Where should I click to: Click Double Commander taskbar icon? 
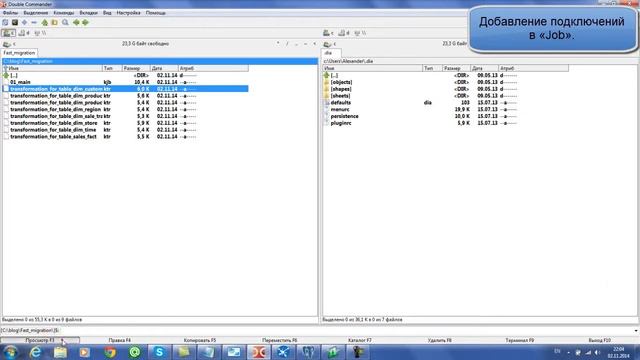click(258, 352)
